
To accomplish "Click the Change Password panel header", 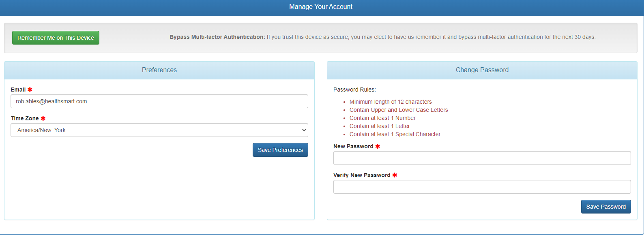I will tap(482, 70).
